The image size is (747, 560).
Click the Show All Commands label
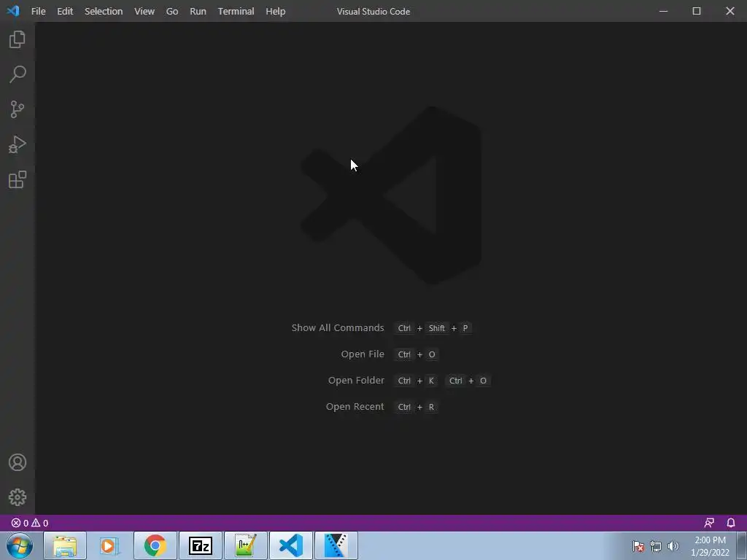(x=337, y=327)
